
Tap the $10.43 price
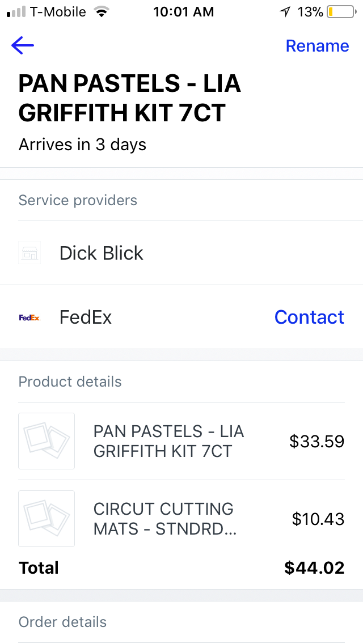point(318,519)
